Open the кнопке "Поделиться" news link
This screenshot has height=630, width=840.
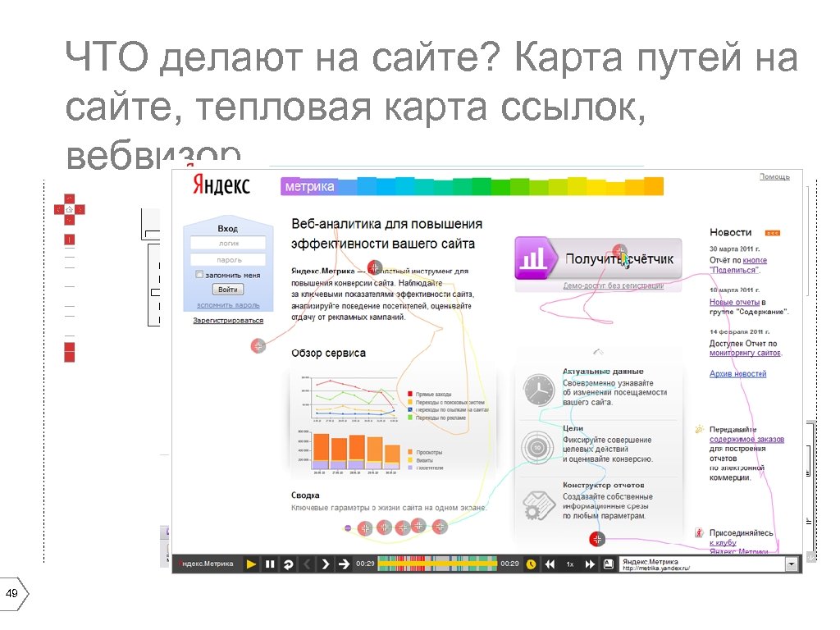click(738, 265)
